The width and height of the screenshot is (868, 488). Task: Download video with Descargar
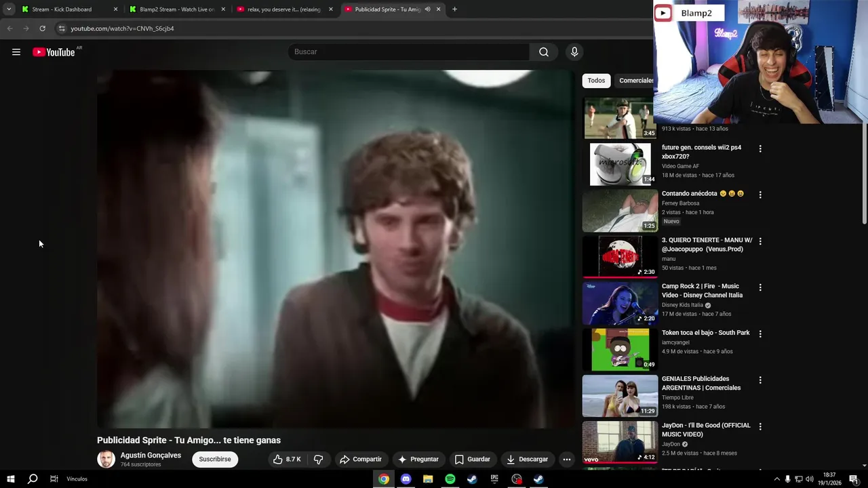pos(527,459)
